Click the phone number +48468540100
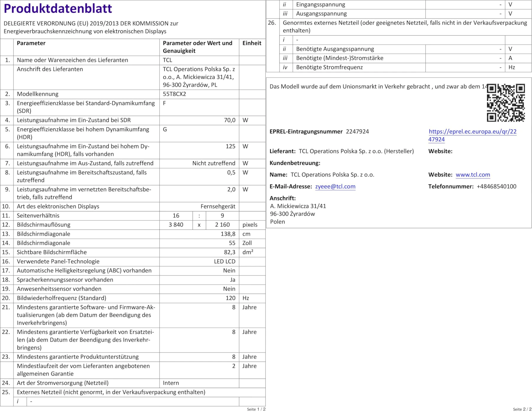This screenshot has height=416, width=532. 496,186
